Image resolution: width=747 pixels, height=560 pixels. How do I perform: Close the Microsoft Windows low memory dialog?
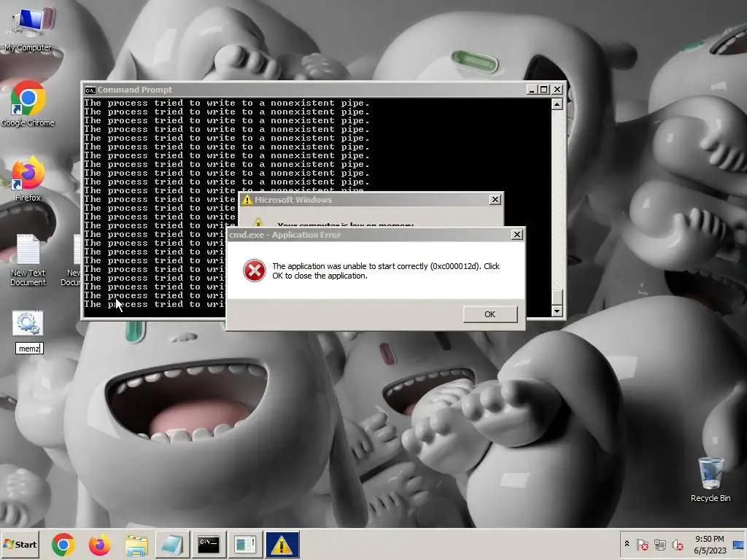pyautogui.click(x=495, y=200)
